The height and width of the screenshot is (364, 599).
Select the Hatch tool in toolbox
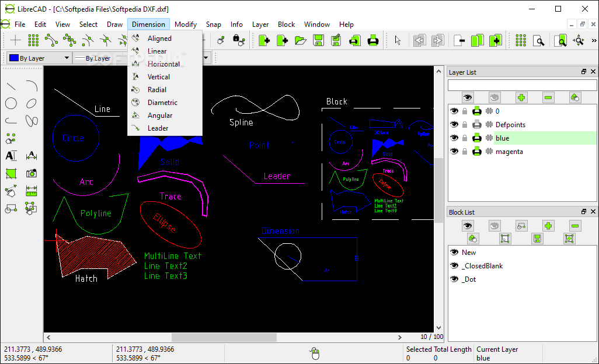[11, 174]
